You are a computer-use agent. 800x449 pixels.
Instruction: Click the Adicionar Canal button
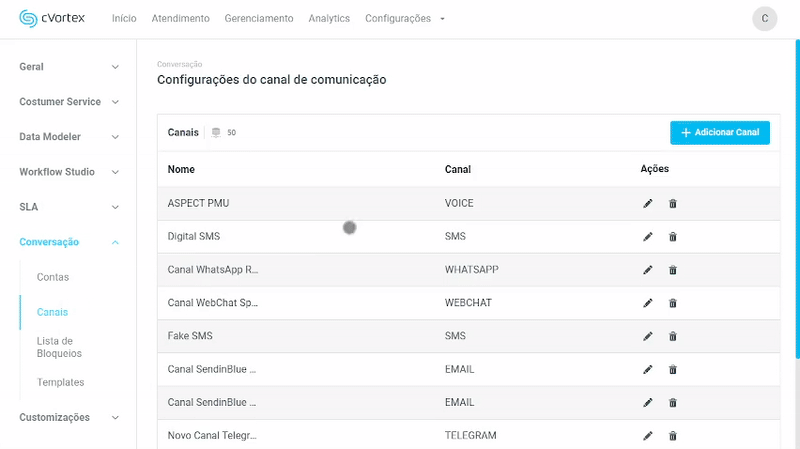click(x=719, y=133)
